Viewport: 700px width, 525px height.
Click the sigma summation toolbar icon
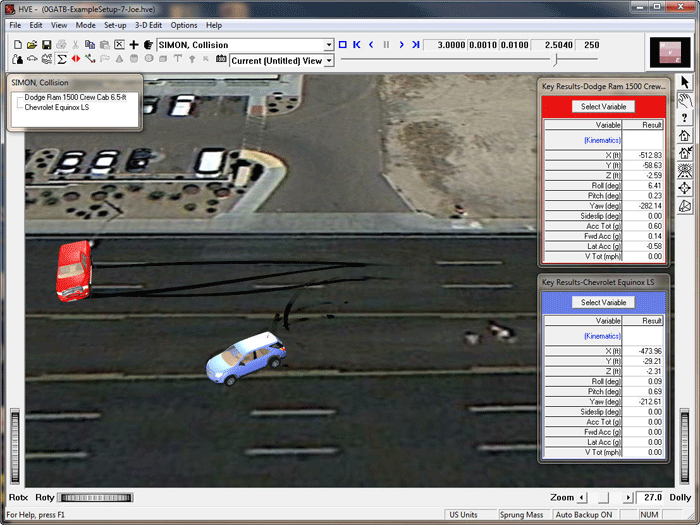61,59
